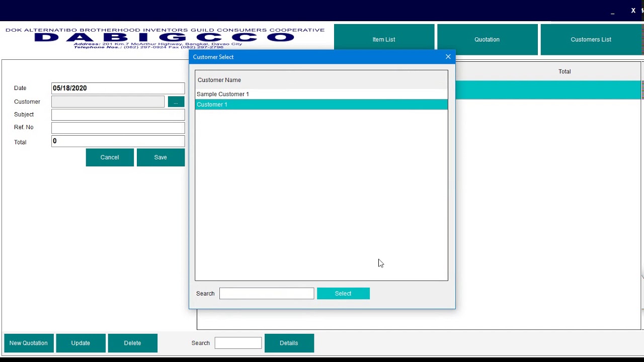
Task: Select the Customer 1 row
Action: coord(321,105)
